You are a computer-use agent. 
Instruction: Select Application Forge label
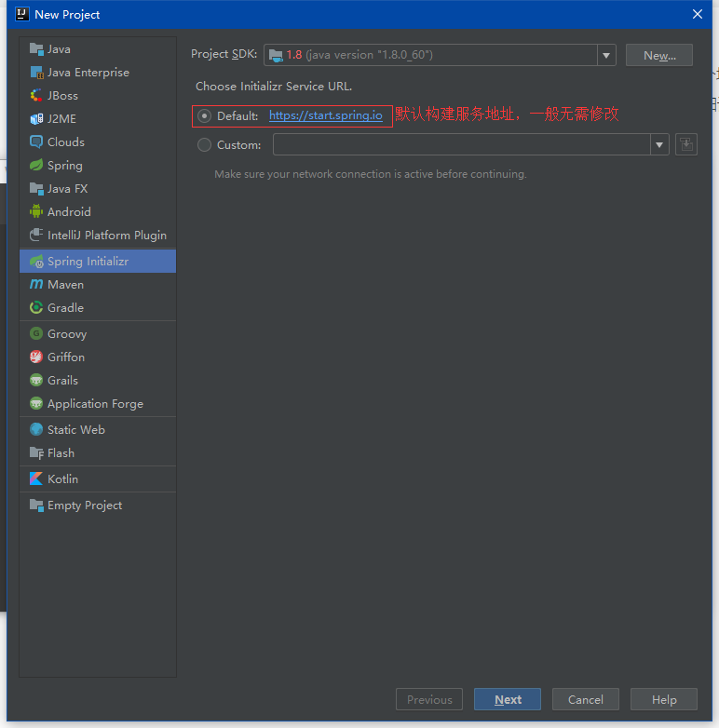click(x=95, y=404)
